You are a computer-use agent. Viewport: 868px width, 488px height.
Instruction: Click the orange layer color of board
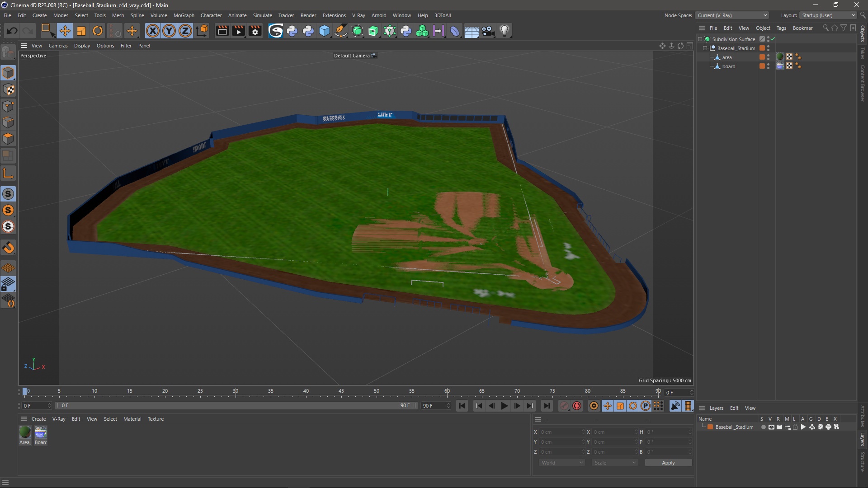762,66
